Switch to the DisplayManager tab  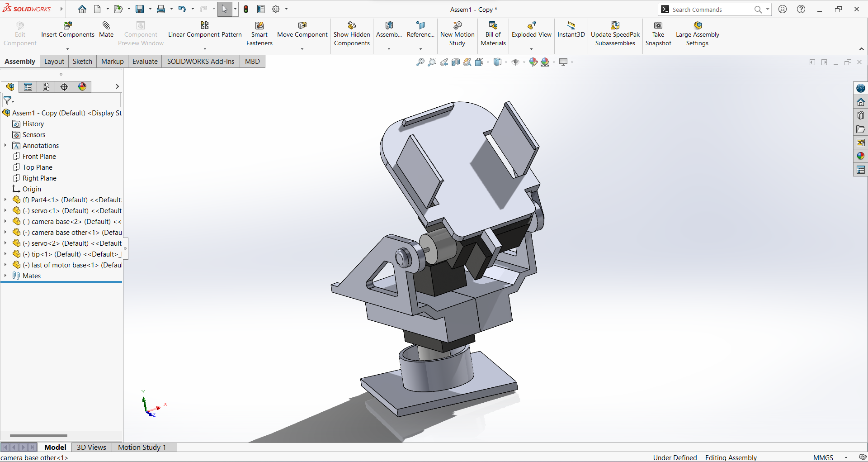(x=82, y=86)
